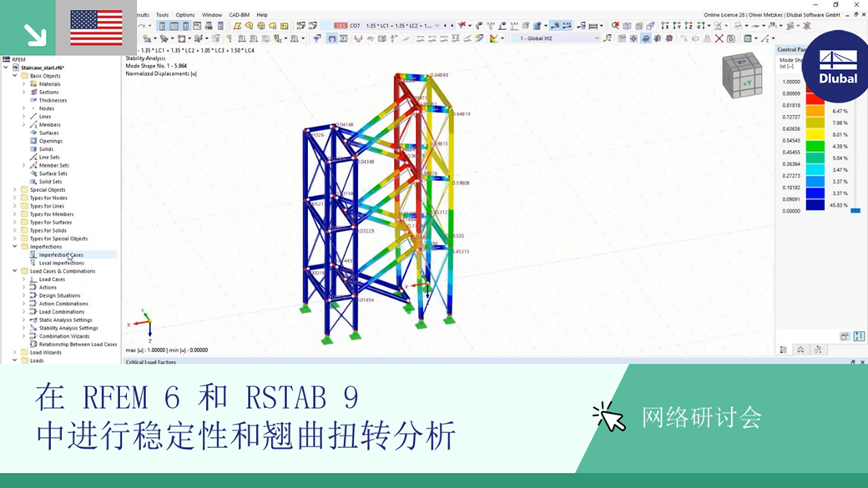Select Member Sets tree item
The height and width of the screenshot is (488, 868).
pos(53,165)
